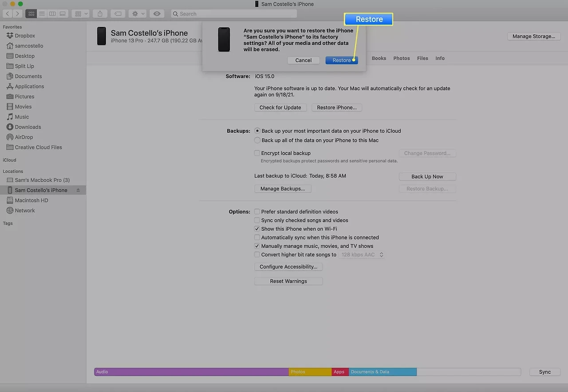Select Sam Costello's iPhone in the sidebar
568x392 pixels.
point(41,190)
